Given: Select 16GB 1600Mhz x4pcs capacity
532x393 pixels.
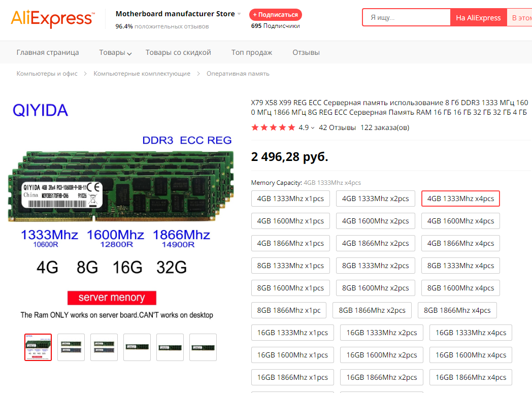Looking at the screenshot, I should tap(471, 355).
